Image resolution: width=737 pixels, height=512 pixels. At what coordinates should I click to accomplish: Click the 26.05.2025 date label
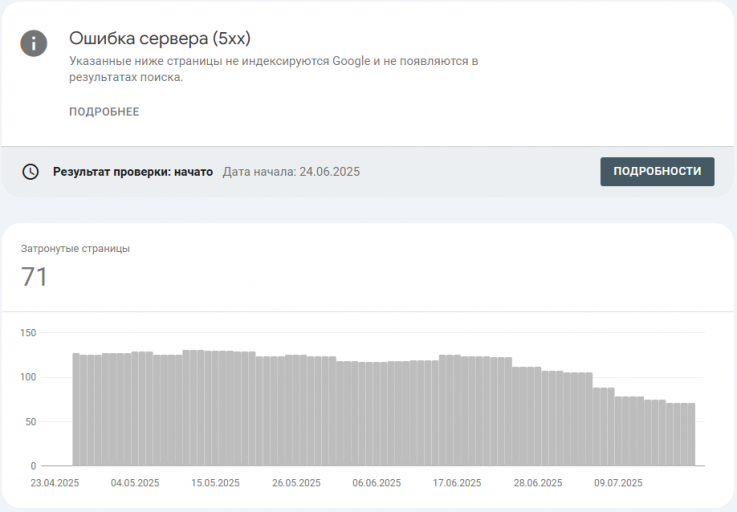[x=296, y=483]
